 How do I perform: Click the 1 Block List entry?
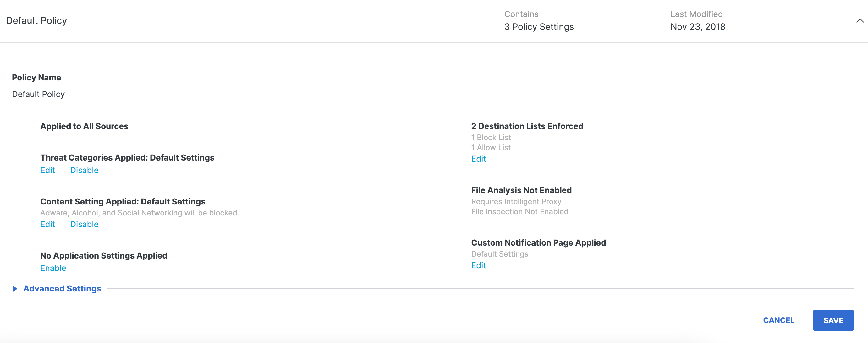[491, 138]
